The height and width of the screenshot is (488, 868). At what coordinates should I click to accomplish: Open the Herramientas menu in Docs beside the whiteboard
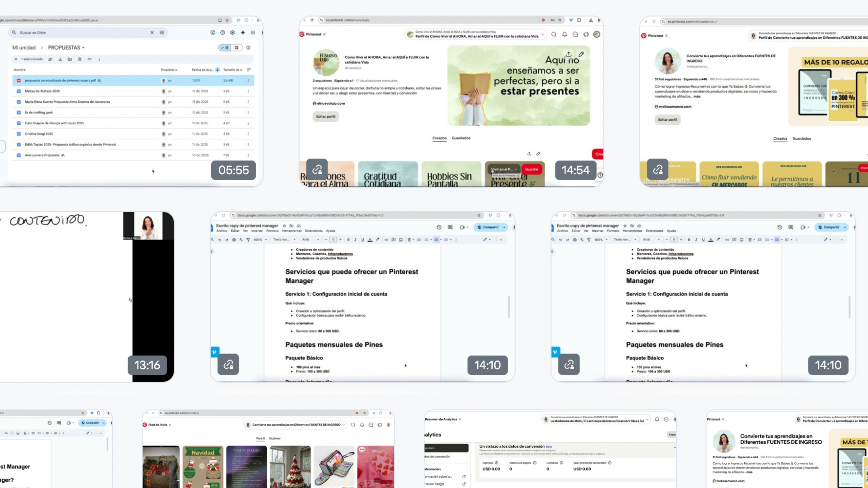[291, 231]
